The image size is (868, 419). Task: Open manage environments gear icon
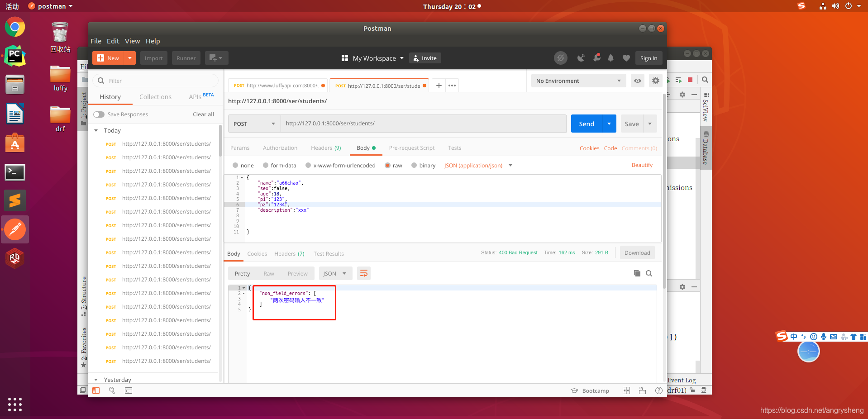coord(656,81)
